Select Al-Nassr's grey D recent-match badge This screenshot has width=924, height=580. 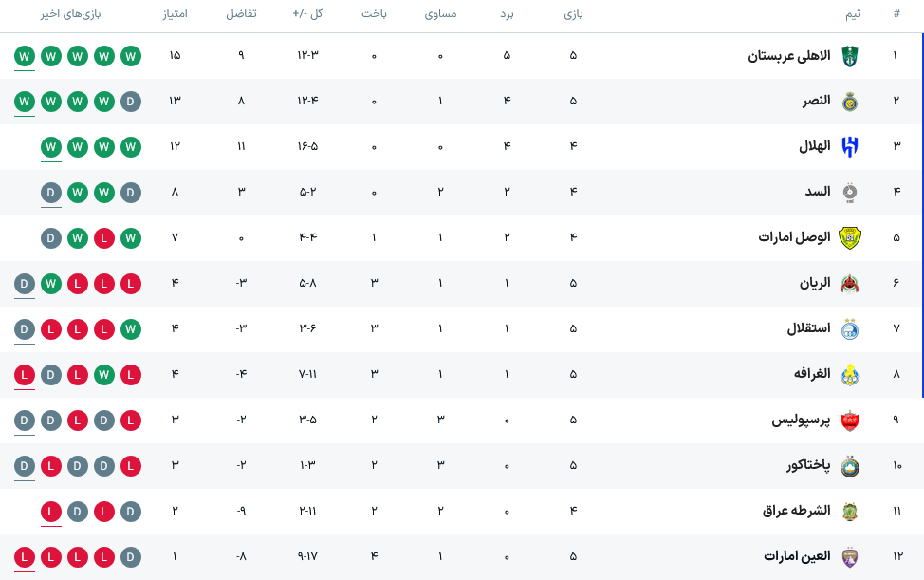coord(131,102)
